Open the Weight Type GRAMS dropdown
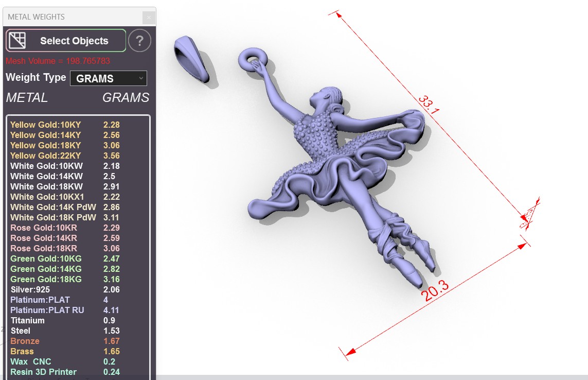The height and width of the screenshot is (380, 588). (x=109, y=78)
